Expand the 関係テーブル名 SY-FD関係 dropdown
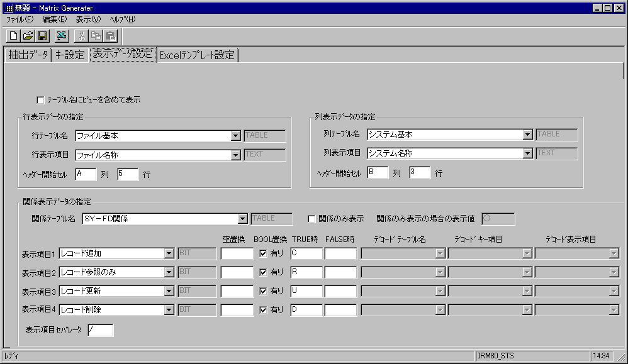Image resolution: width=628 pixels, height=364 pixels. [x=243, y=219]
